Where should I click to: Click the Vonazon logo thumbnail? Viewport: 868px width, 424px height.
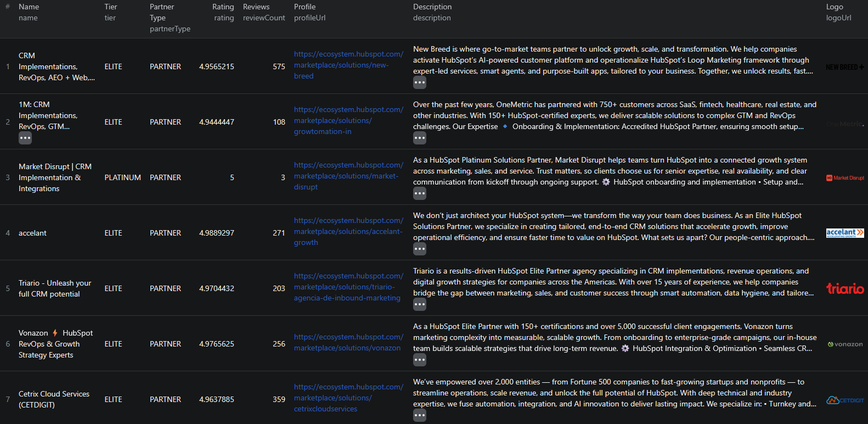click(844, 344)
